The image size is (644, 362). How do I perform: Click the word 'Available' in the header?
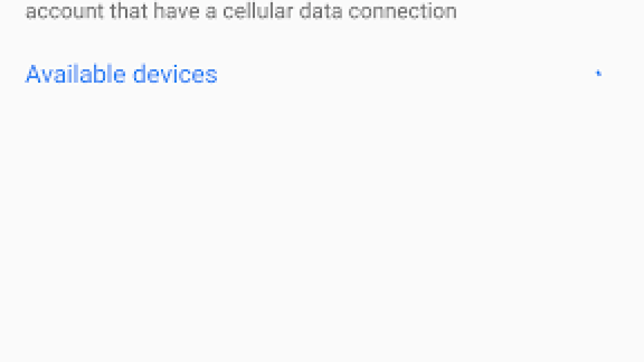[x=75, y=74]
